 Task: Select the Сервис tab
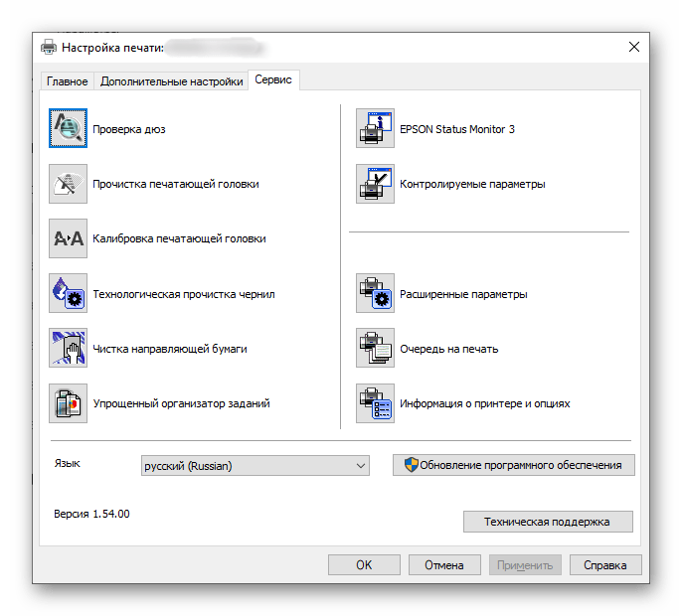tap(273, 79)
